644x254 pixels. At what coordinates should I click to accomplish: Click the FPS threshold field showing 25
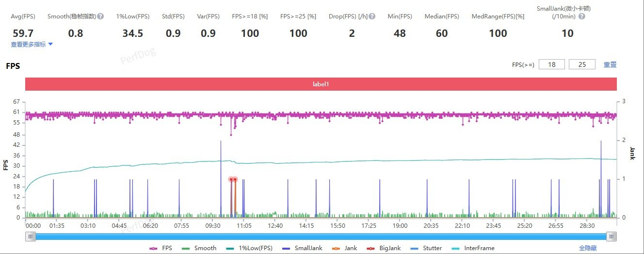[582, 64]
